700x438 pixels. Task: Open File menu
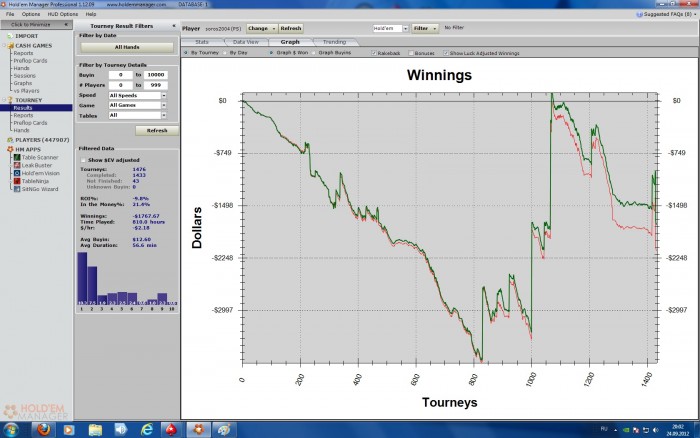click(10, 14)
